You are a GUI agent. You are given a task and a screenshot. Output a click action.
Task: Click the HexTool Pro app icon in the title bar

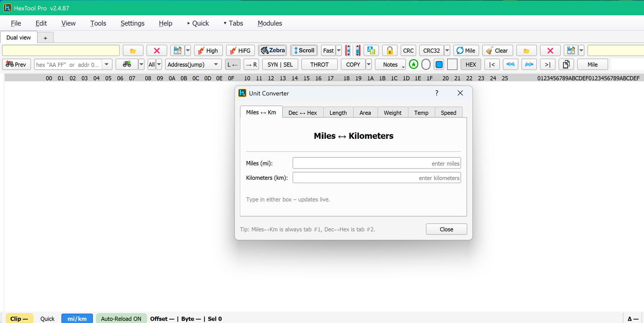7,8
